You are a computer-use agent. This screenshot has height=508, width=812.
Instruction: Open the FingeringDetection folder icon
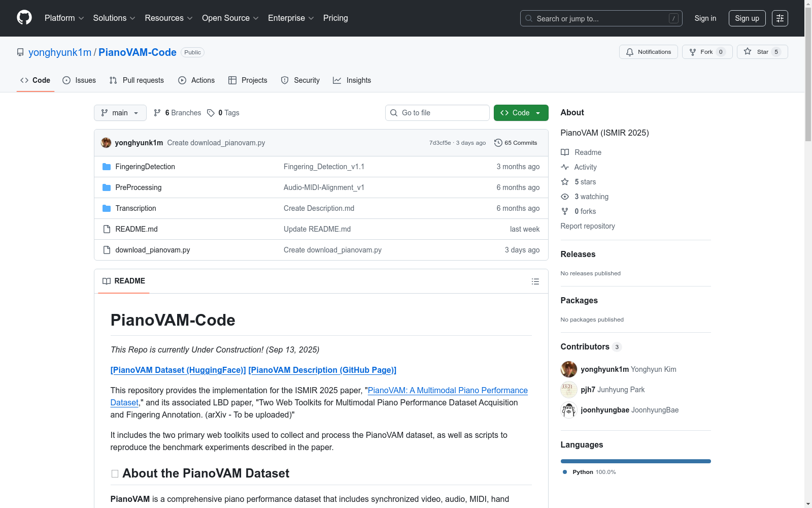(x=107, y=167)
